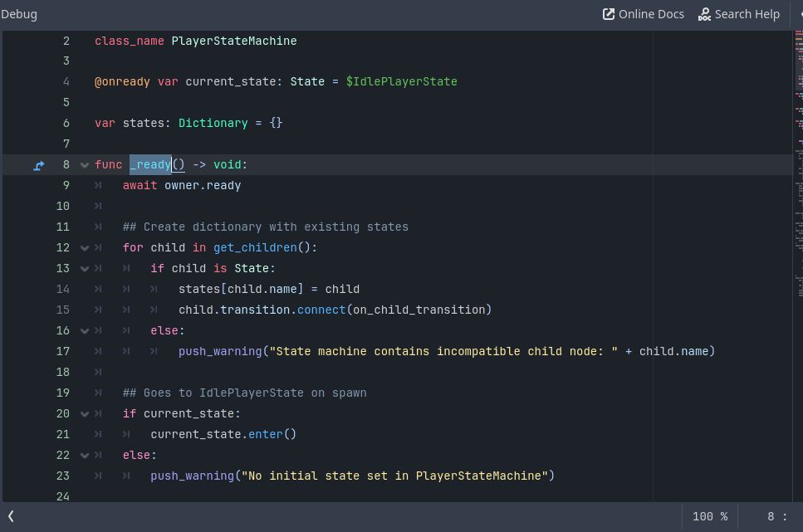Open the Debug menu
803x532 pixels.
(x=18, y=14)
